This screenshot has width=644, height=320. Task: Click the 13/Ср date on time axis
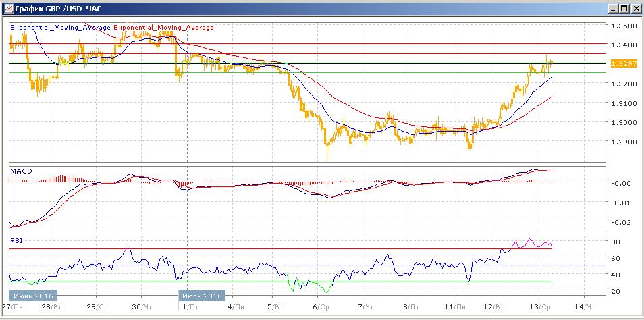(540, 305)
